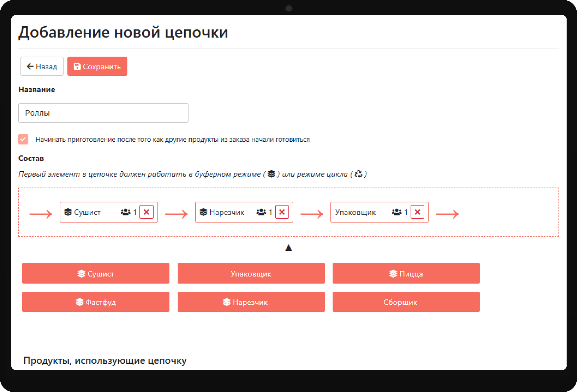
Task: Click people icon in Упаковщик chain element
Action: point(396,212)
